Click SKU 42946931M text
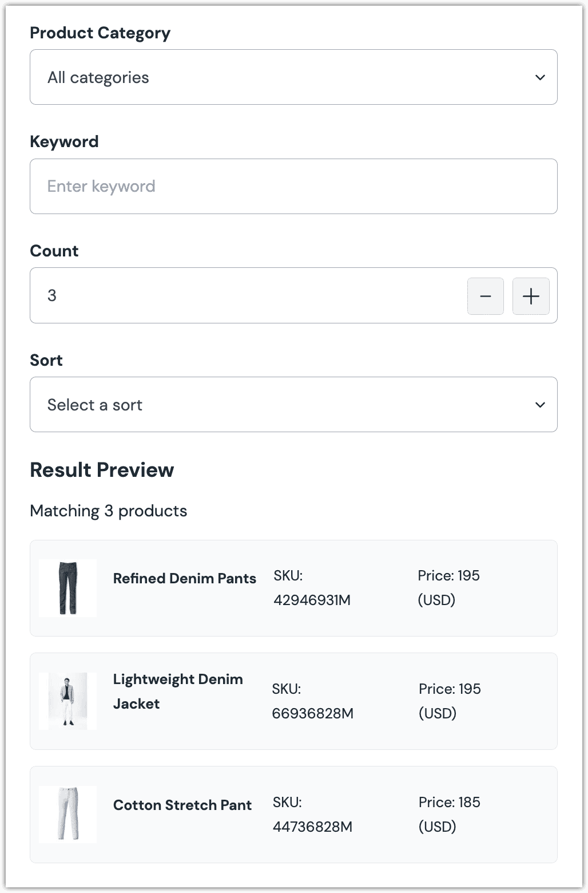This screenshot has width=588, height=893. click(x=312, y=600)
